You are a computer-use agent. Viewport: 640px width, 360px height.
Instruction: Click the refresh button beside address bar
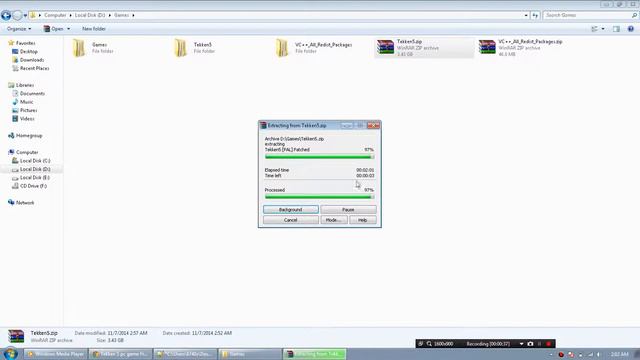point(535,15)
